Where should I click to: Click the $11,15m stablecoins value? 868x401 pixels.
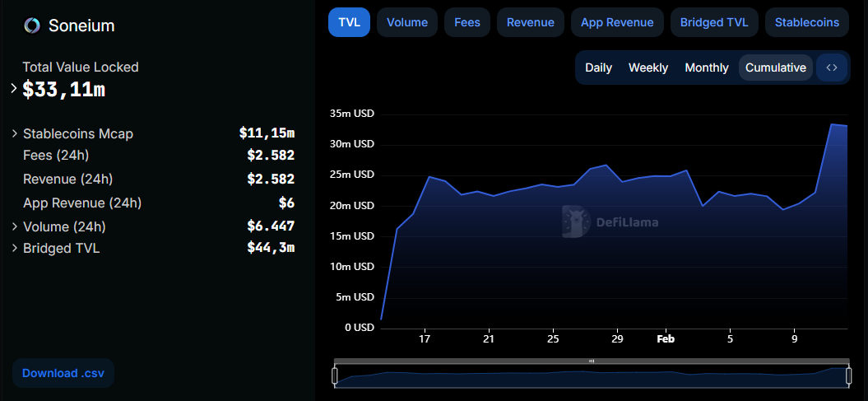pyautogui.click(x=267, y=133)
